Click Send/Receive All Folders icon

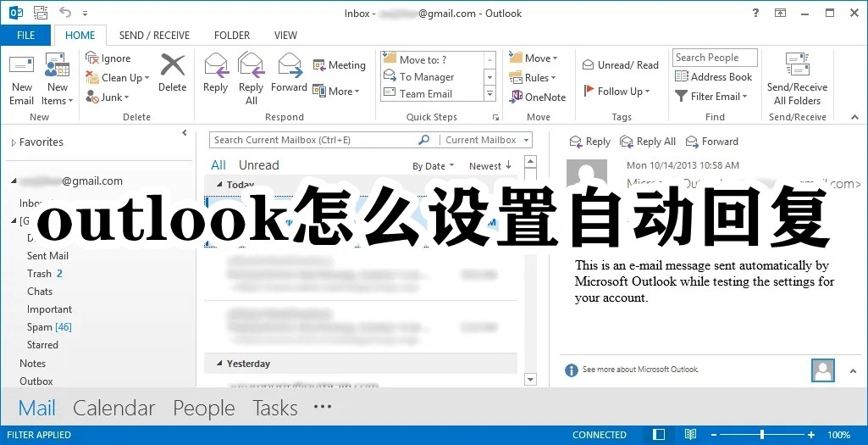point(797,64)
